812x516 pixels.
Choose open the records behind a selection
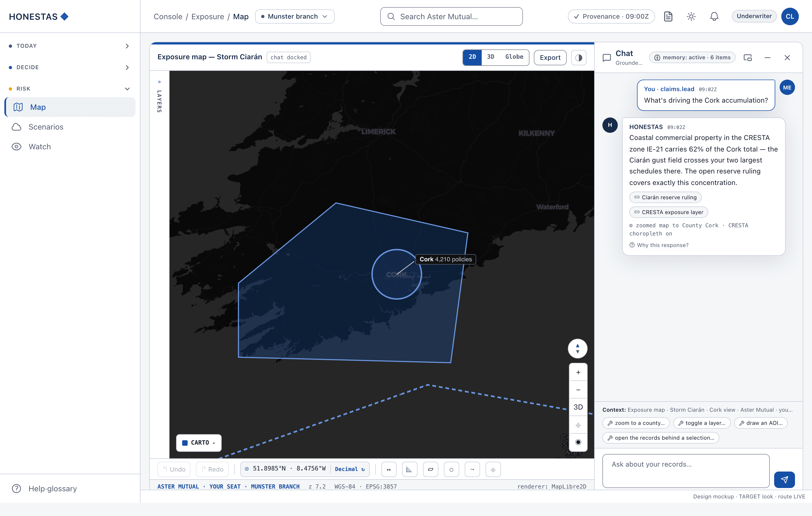coord(660,438)
